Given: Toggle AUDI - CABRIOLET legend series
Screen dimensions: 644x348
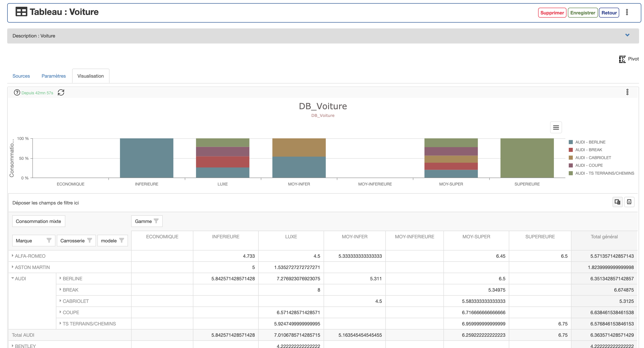Looking at the screenshot, I should tap(593, 158).
